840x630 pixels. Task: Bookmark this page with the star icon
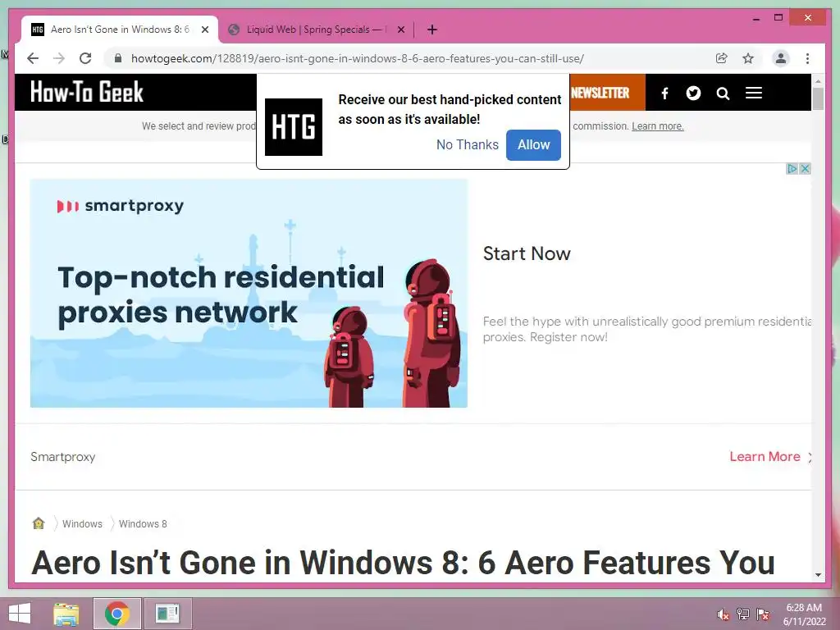coord(748,58)
